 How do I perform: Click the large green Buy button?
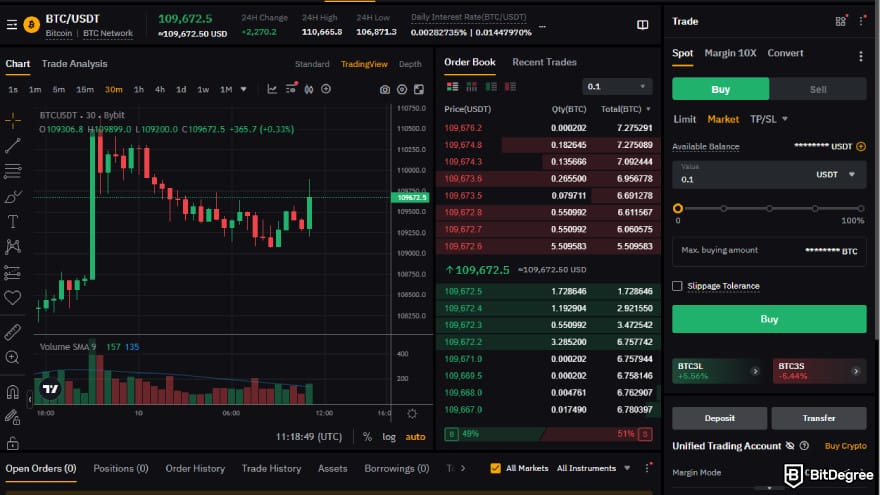pos(769,319)
